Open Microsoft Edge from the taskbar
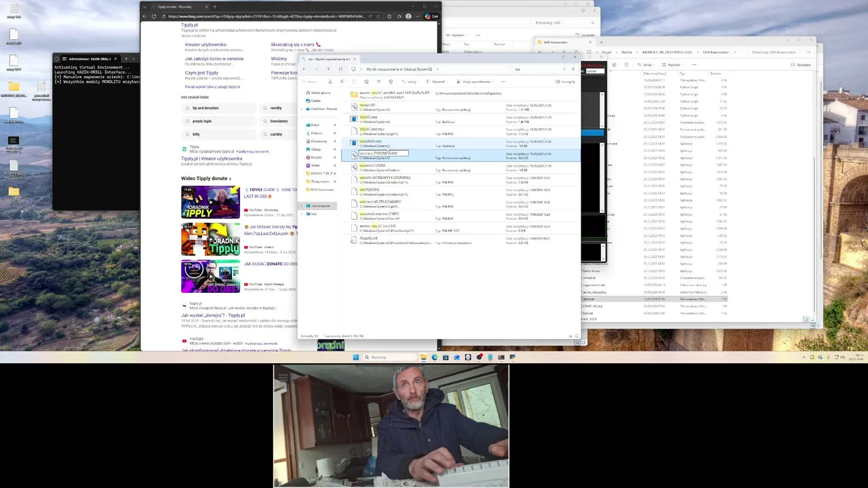This screenshot has height=488, width=868. (435, 357)
